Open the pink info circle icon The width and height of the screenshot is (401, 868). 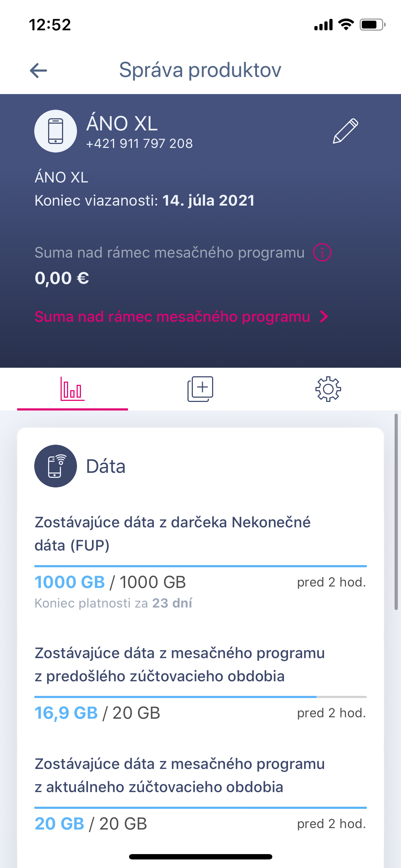coord(322,253)
